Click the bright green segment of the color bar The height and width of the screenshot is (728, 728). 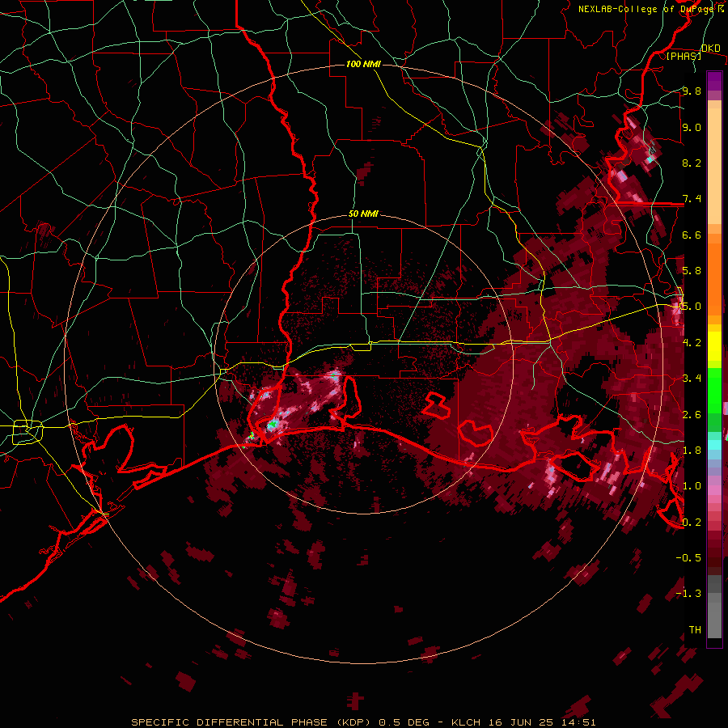(x=714, y=391)
